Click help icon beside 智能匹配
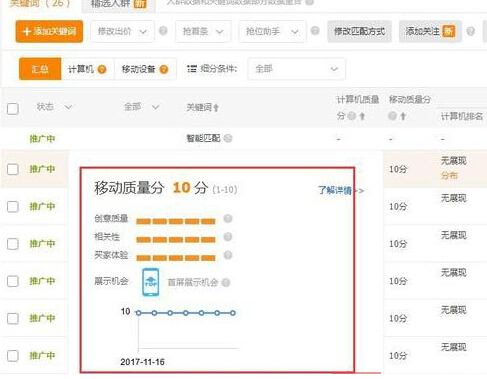 tap(228, 138)
